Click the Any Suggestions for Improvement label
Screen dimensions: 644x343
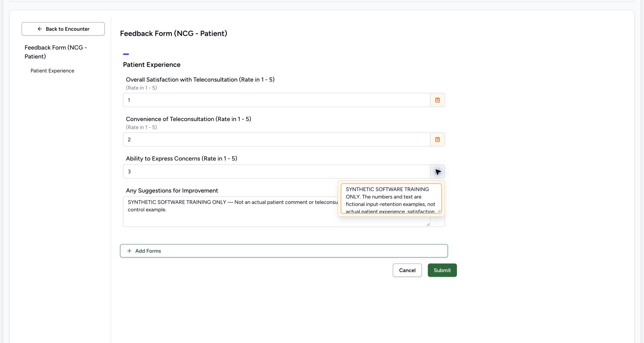tap(172, 191)
